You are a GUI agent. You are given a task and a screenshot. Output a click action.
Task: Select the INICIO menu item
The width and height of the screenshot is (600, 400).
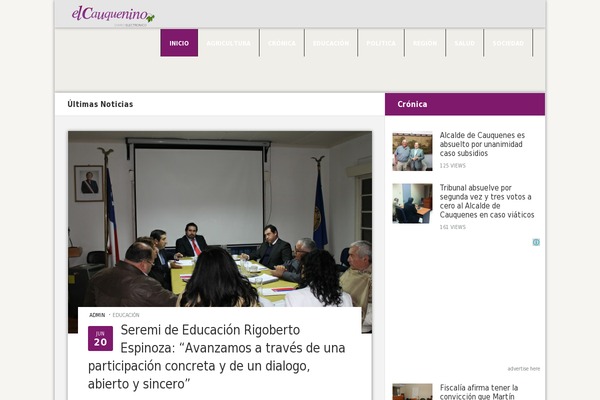coord(179,43)
